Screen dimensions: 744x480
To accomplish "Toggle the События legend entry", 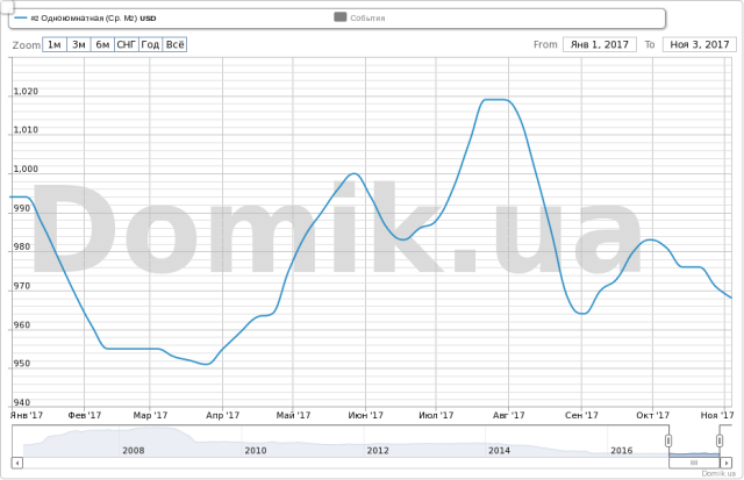I will pyautogui.click(x=360, y=18).
